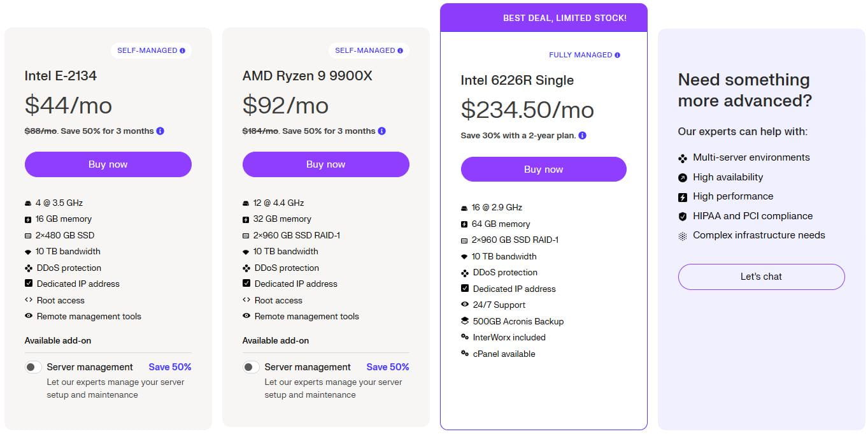Image resolution: width=868 pixels, height=434 pixels.
Task: Click info icon on AMD Ryzen Self-Managed badge
Action: tap(401, 51)
